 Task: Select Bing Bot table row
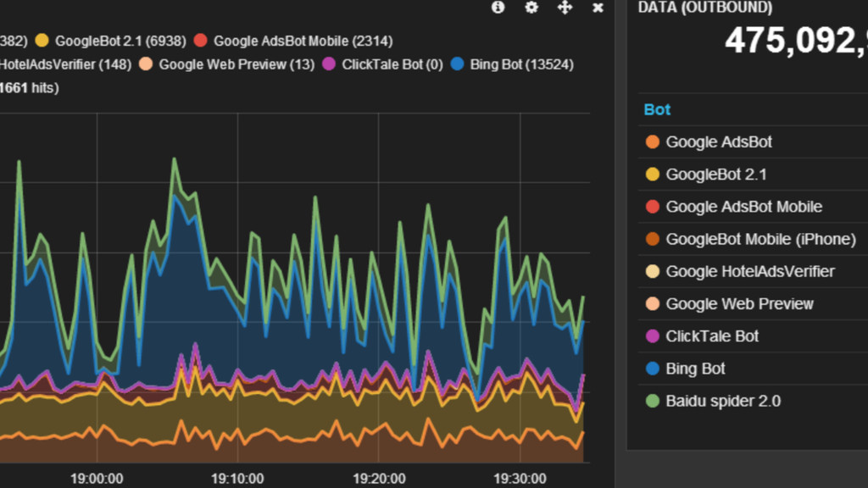click(753, 369)
